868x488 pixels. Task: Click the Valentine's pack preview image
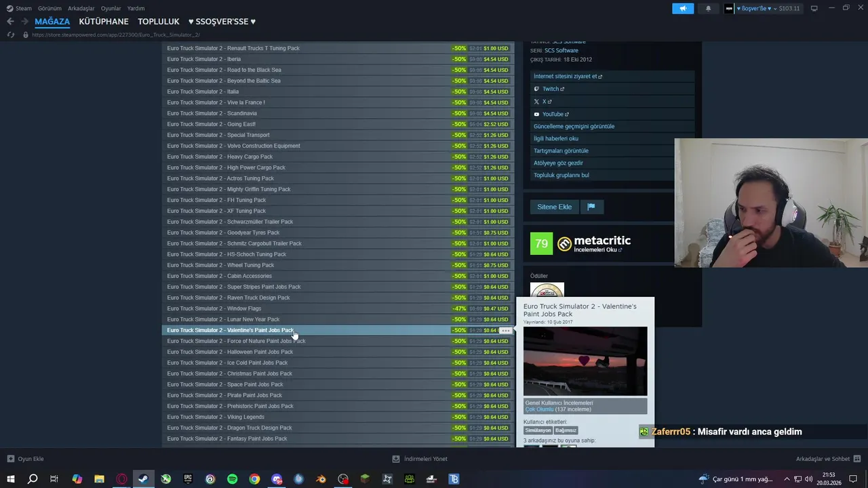(x=585, y=361)
